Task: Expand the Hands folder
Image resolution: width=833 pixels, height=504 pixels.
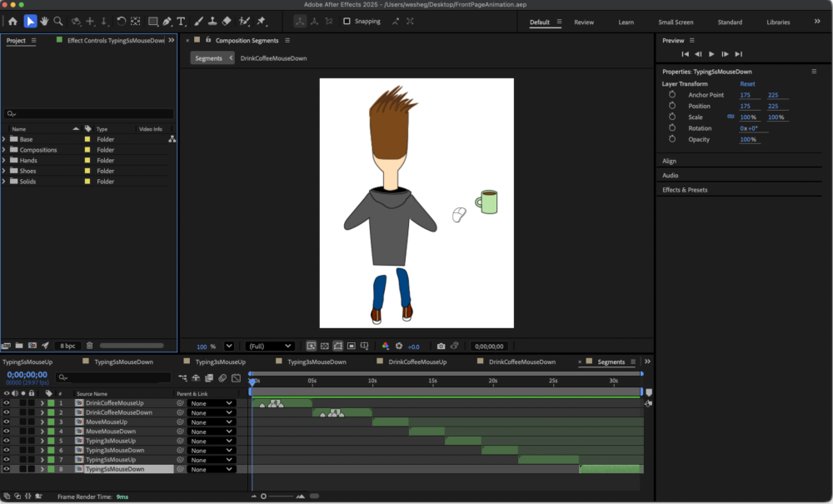Action: [x=3, y=161]
